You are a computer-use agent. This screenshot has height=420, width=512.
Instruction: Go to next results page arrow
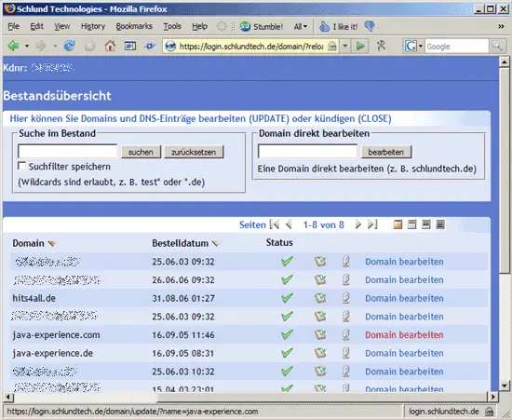tap(357, 224)
